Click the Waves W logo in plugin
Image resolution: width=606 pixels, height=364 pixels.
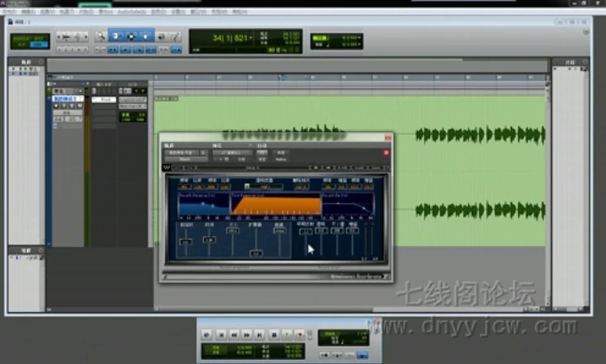pyautogui.click(x=167, y=167)
